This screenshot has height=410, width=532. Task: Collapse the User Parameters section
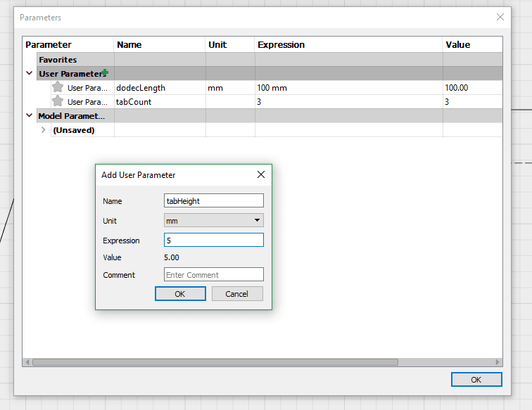[29, 73]
